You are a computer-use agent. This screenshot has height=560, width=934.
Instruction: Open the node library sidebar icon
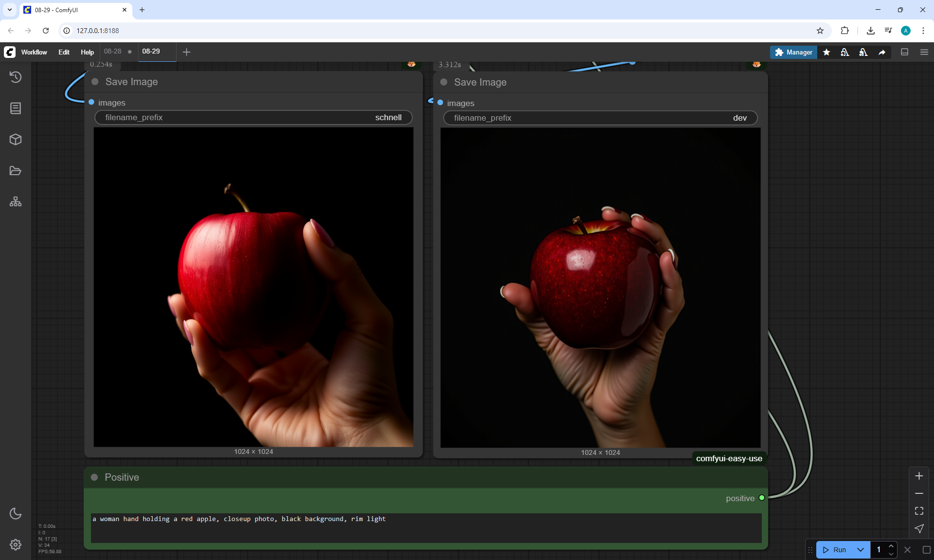[16, 108]
